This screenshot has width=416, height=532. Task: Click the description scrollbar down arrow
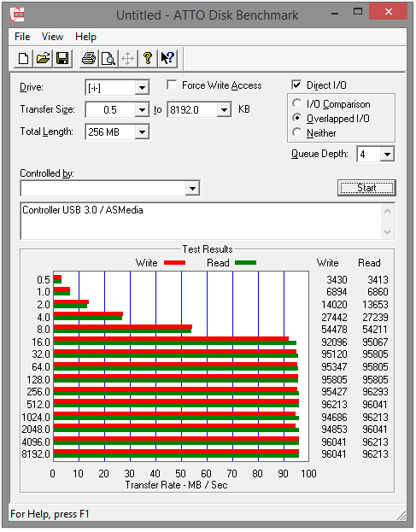[387, 232]
